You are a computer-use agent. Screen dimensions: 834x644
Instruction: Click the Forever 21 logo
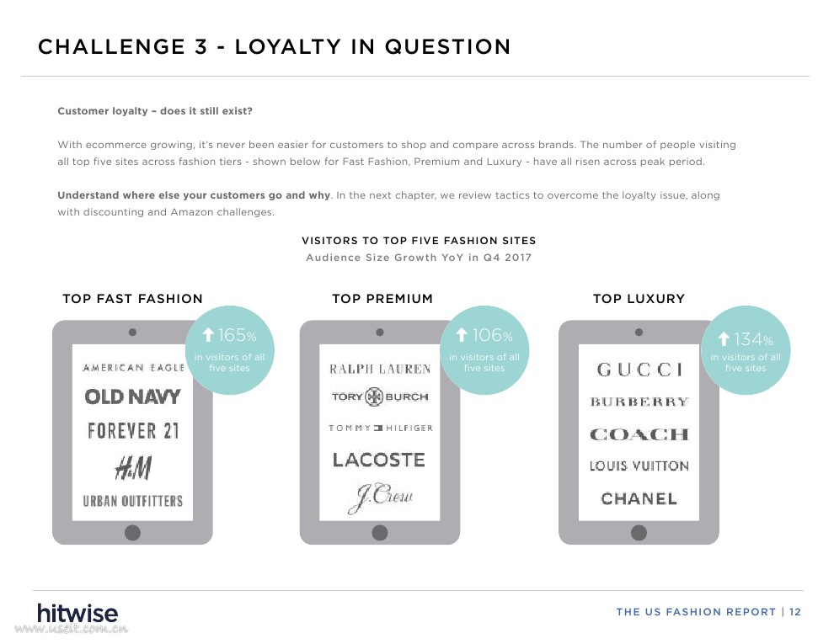(133, 431)
